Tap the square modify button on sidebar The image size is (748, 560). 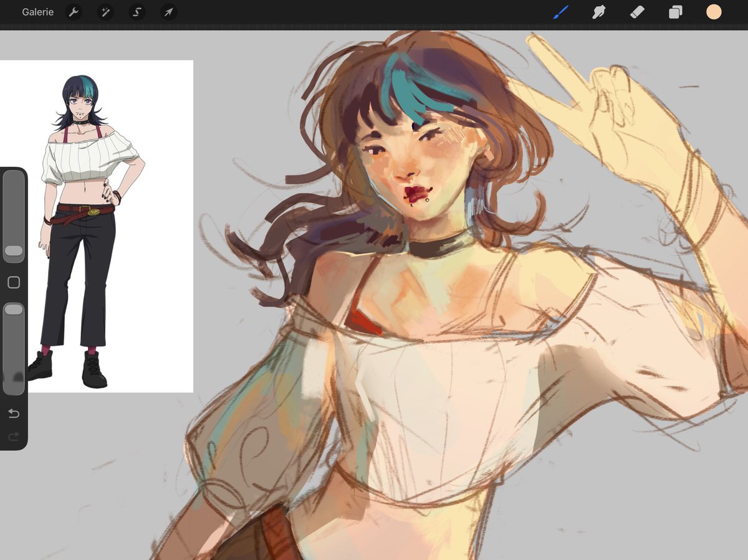(14, 282)
